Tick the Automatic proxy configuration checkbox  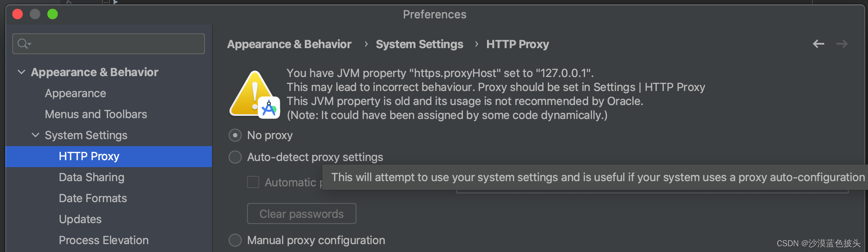[x=253, y=182]
